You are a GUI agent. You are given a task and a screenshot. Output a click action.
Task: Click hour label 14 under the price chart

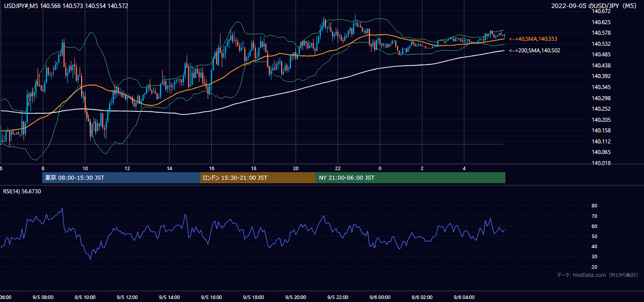pos(169,168)
